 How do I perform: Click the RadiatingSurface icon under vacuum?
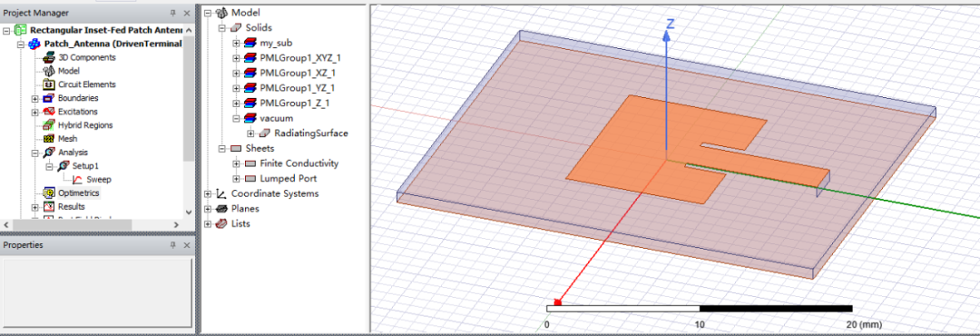[x=265, y=133]
